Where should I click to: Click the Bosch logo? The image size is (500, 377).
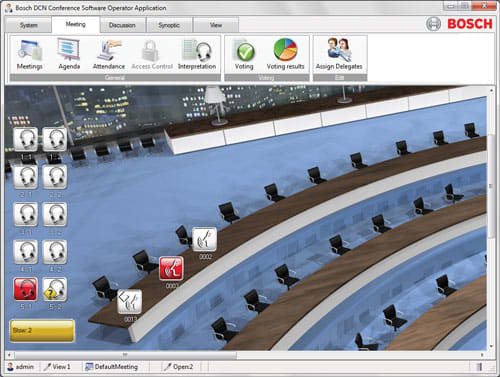459,24
